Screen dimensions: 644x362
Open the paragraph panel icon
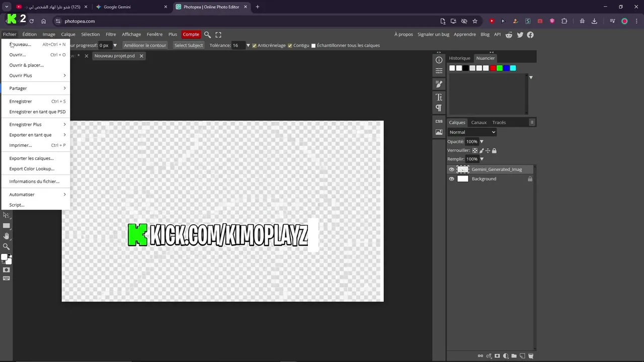(x=439, y=108)
